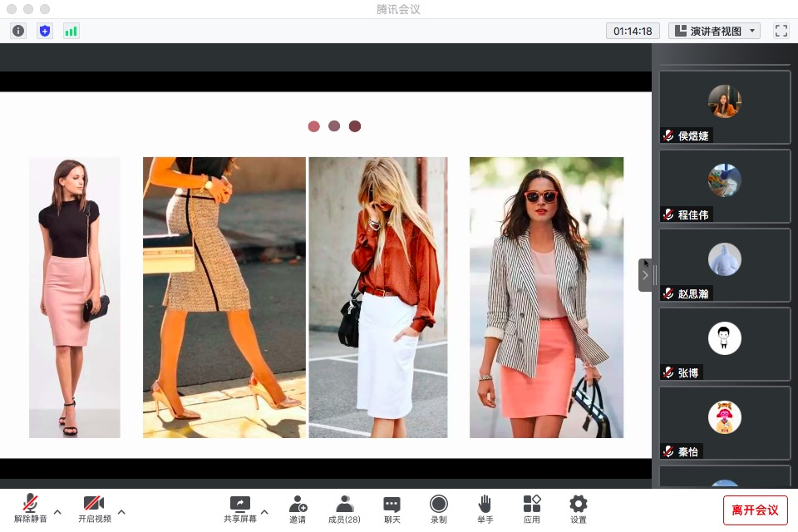Open the 应用 apps icon
This screenshot has width=798, height=532.
pos(532,509)
